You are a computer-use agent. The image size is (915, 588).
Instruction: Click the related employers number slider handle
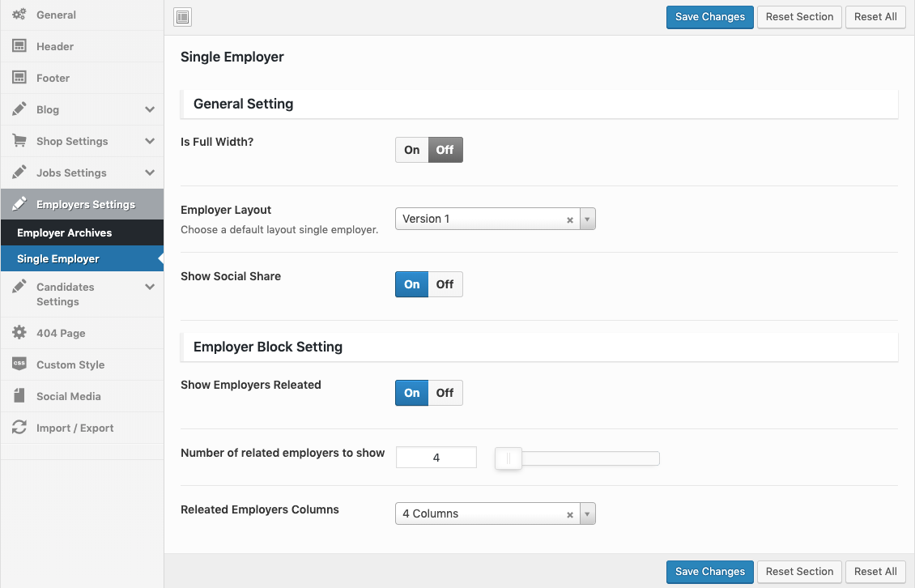(x=509, y=458)
